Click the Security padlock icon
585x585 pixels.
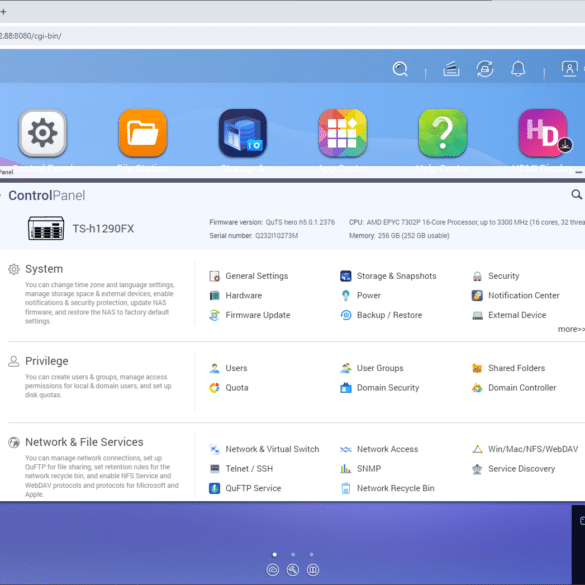pos(477,276)
